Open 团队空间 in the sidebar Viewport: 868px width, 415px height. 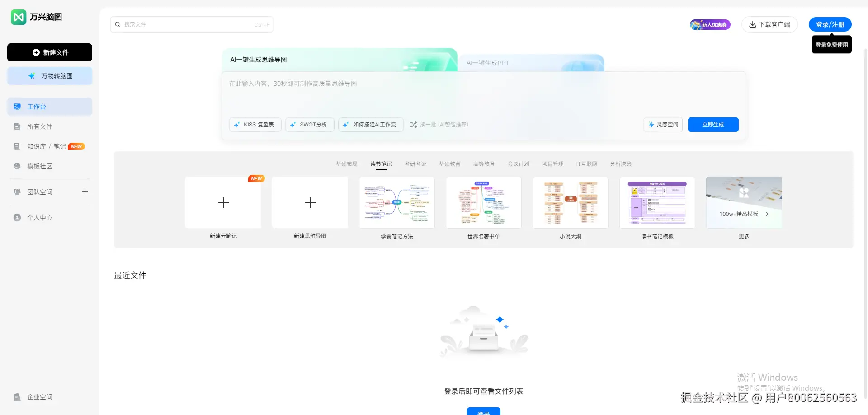40,192
